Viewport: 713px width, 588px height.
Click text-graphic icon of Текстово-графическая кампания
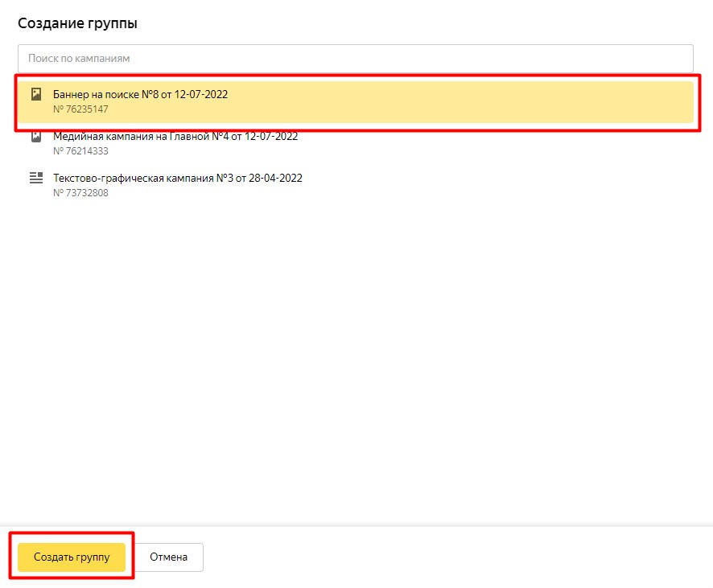pos(36,178)
